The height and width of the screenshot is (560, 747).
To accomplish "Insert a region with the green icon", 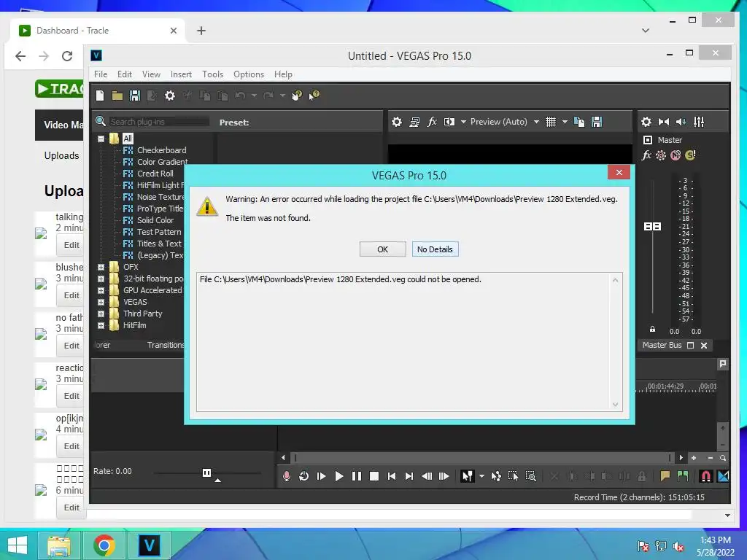I will tap(683, 476).
